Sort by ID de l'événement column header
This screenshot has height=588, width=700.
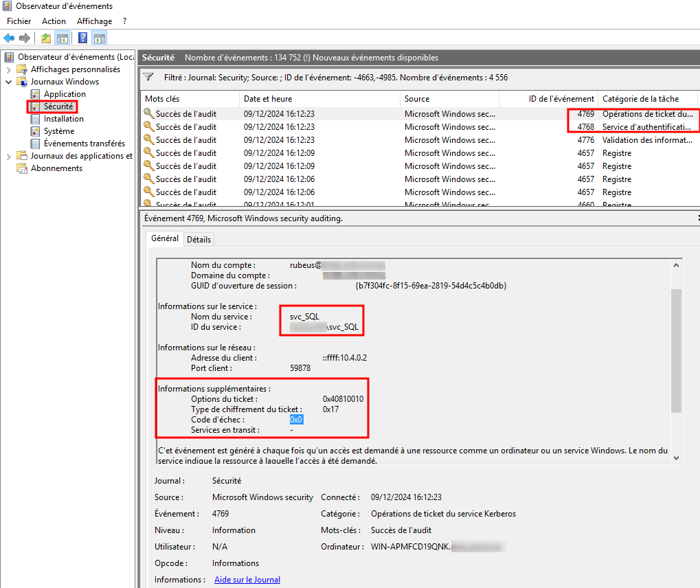pyautogui.click(x=549, y=99)
